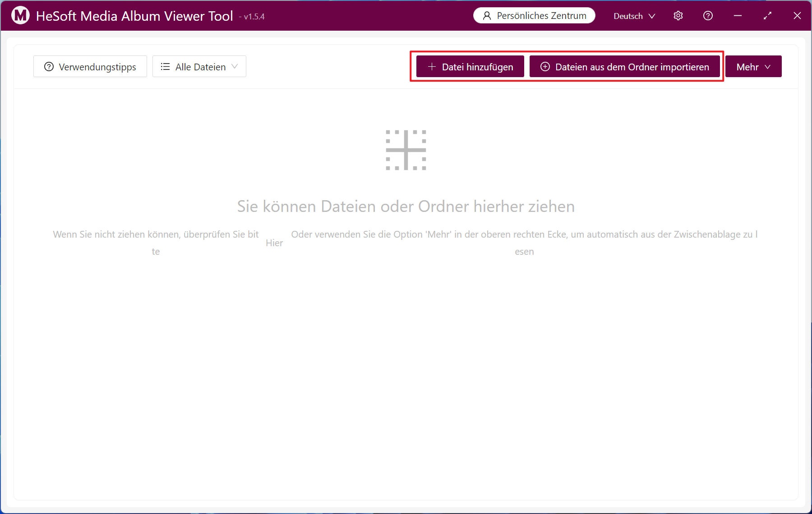
Task: Toggle window size with the maximize icon
Action: tap(767, 16)
